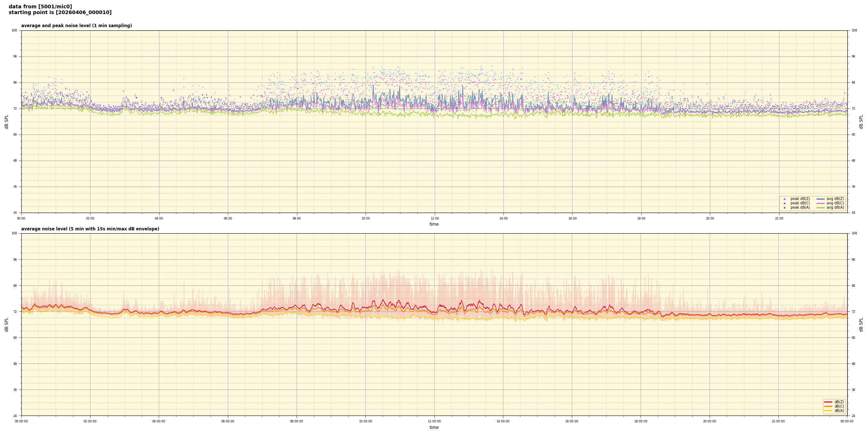This screenshot has height=434, width=868.
Task: Select the avg dB(C) legend line
Action: click(821, 203)
